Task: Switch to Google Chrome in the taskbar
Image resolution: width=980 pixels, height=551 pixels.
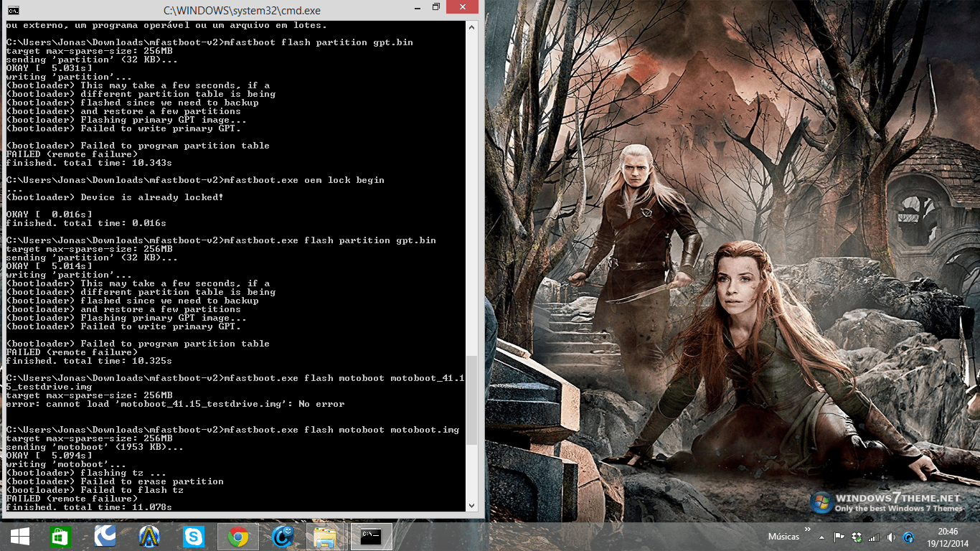Action: click(238, 536)
